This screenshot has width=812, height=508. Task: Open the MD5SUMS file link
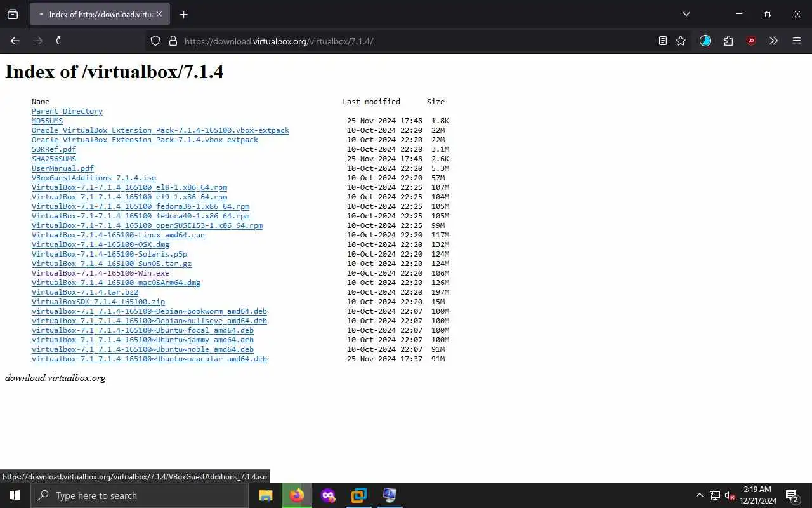pyautogui.click(x=47, y=121)
